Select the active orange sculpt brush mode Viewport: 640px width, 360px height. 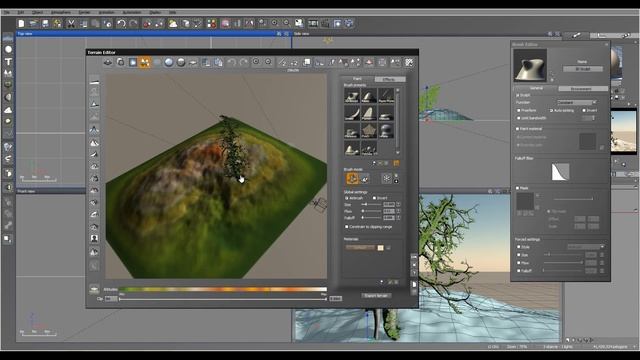coord(352,178)
